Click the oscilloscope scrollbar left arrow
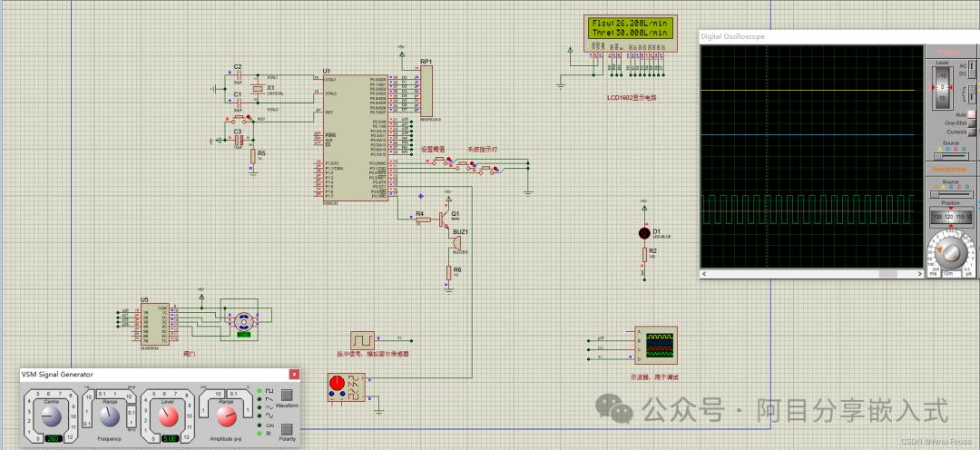This screenshot has height=450, width=980. (x=704, y=274)
